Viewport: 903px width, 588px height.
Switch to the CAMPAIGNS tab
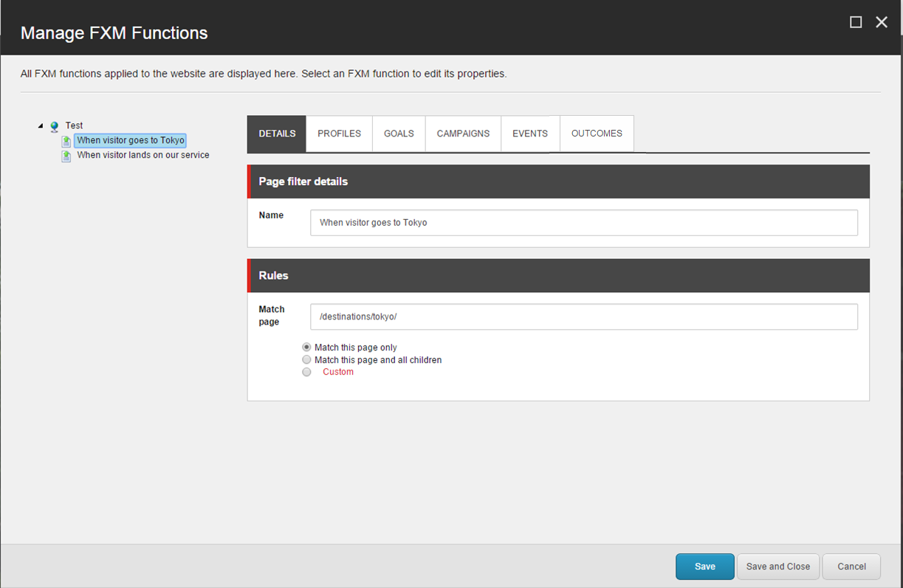tap(463, 134)
